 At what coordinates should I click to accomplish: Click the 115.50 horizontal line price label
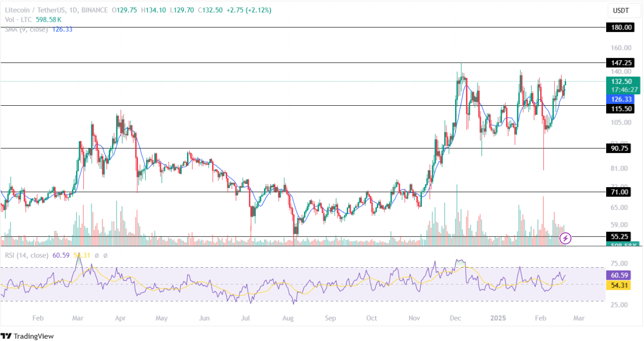(x=620, y=109)
